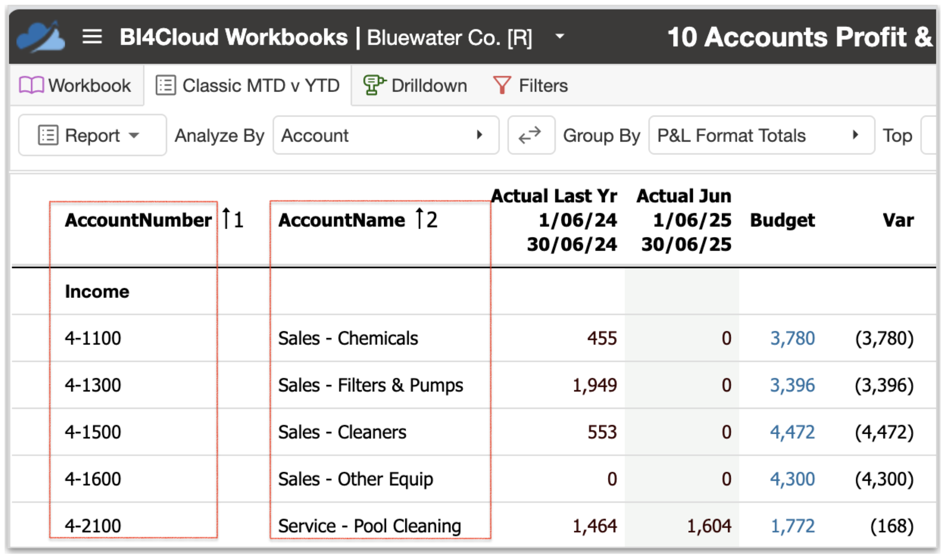Expand the Bluewater Co. company dropdown arrow
This screenshot has height=560, width=946.
click(x=560, y=36)
